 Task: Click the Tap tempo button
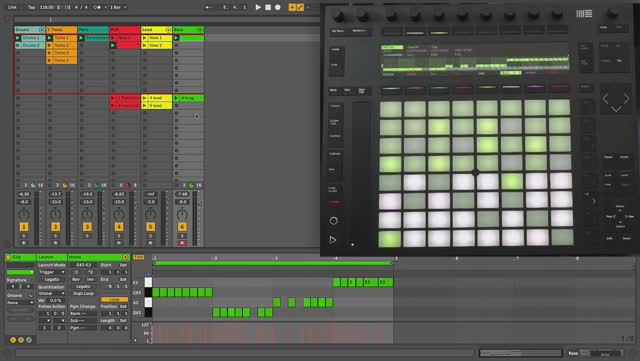[x=31, y=7]
